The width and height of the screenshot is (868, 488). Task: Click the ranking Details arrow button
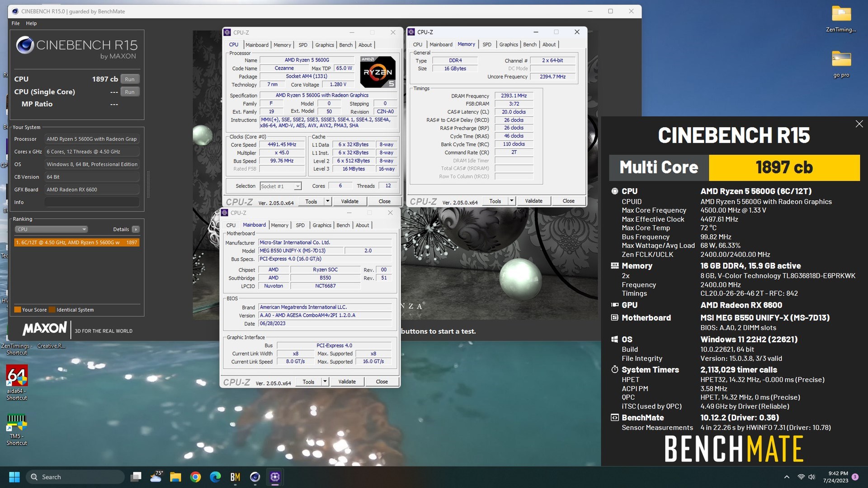click(136, 230)
